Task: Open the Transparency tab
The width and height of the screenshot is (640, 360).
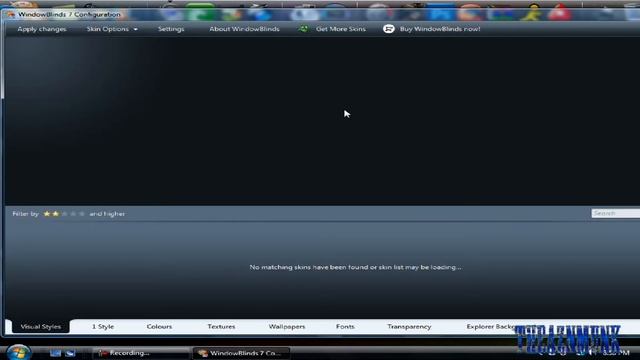Action: coord(409,327)
